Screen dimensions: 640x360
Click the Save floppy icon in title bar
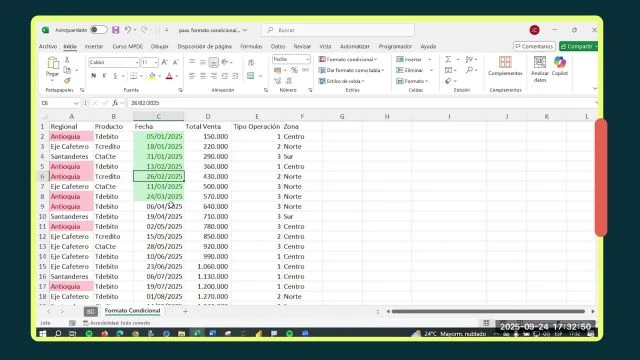(116, 30)
